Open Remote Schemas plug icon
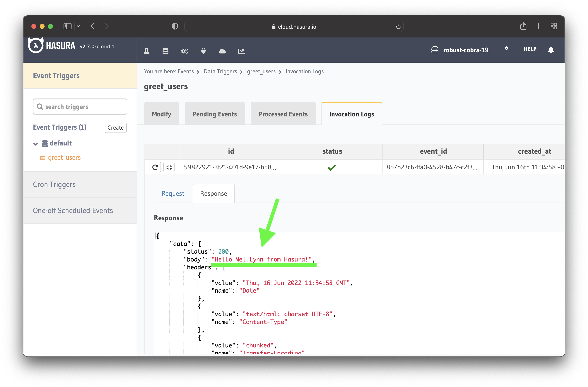Screen dimensions: 588x387 pos(203,51)
